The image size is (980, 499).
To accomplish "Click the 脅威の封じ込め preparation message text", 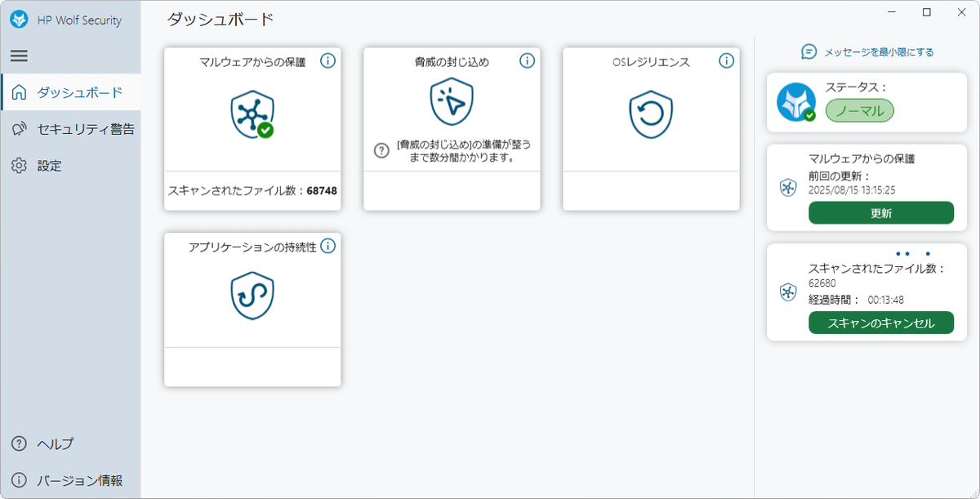I will 463,150.
